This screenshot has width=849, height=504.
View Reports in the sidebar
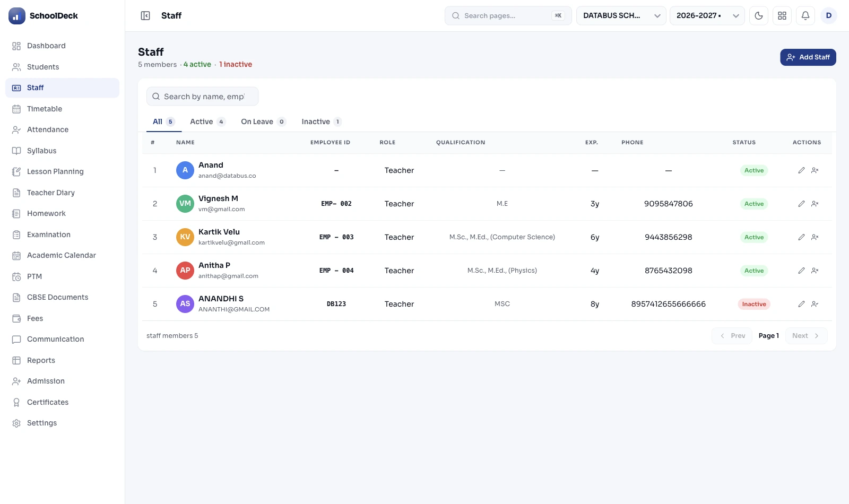coord(62,360)
